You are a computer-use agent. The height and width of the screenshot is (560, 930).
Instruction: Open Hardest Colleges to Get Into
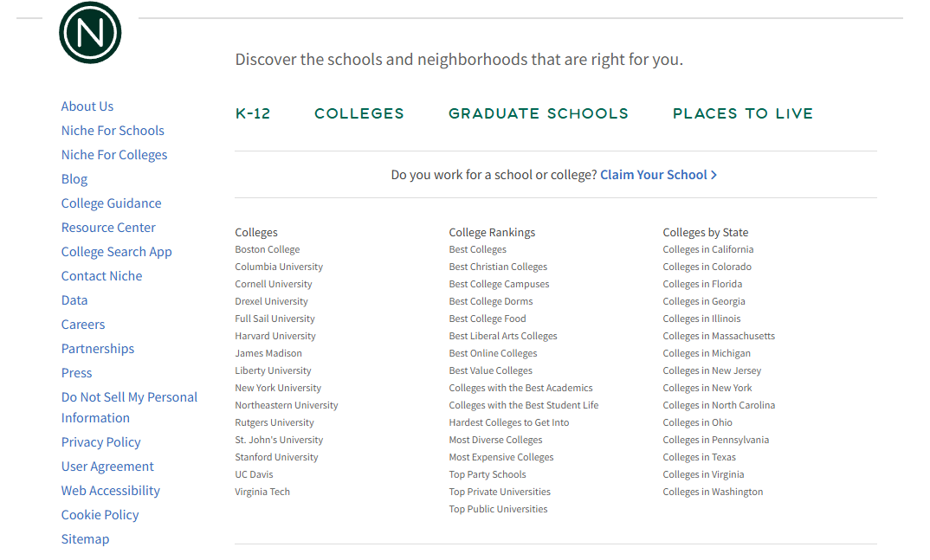(x=509, y=422)
